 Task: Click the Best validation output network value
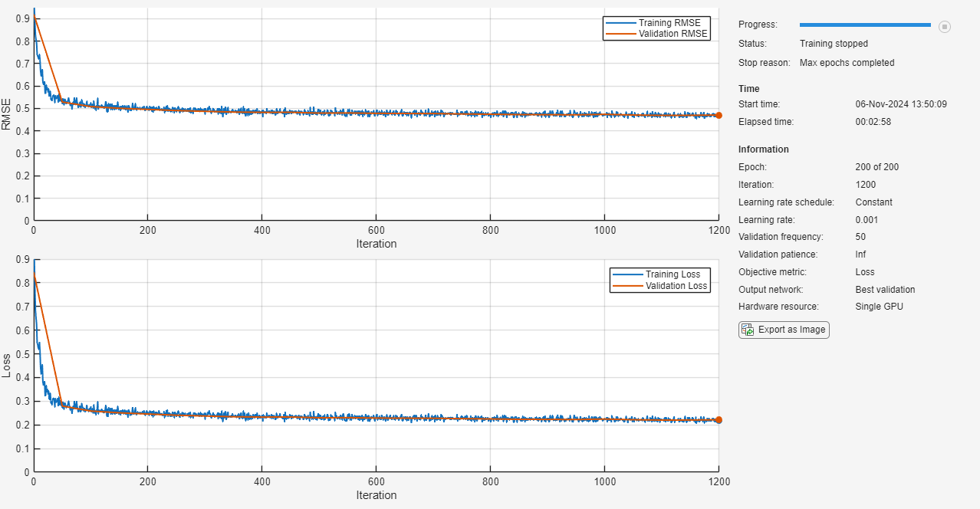[885, 290]
